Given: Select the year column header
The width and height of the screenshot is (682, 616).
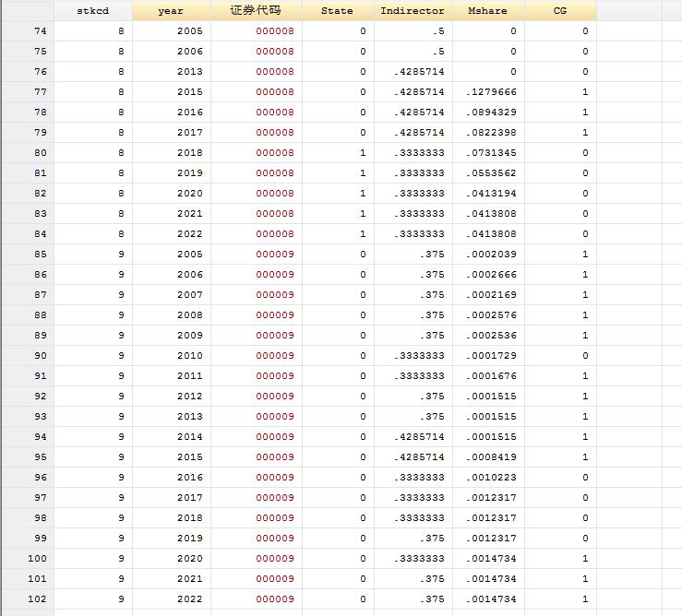Looking at the screenshot, I should tap(172, 10).
